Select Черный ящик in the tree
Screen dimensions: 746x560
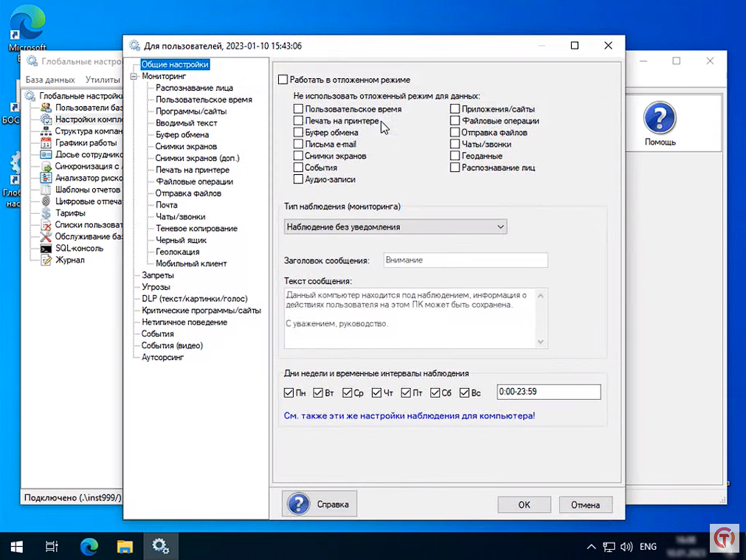(182, 241)
